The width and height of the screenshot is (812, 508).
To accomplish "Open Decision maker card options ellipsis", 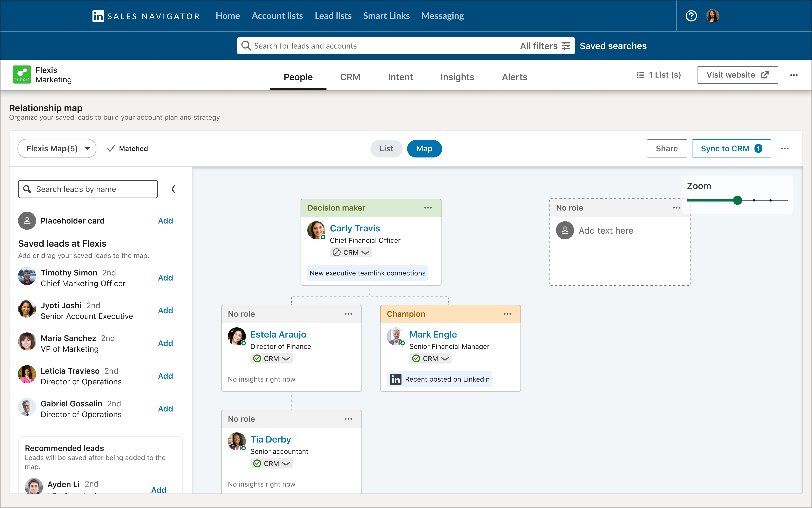I will pos(428,208).
